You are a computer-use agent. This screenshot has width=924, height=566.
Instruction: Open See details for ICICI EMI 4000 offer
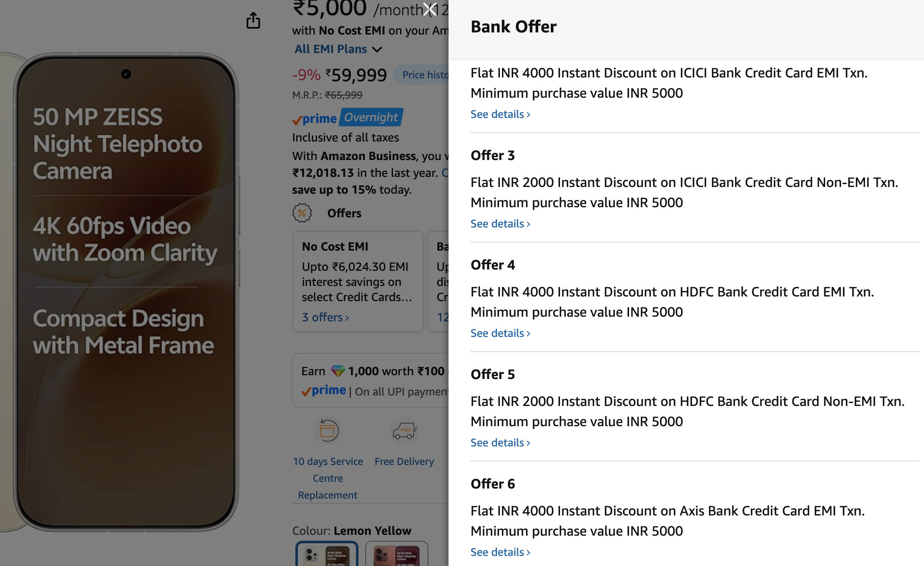pyautogui.click(x=500, y=114)
